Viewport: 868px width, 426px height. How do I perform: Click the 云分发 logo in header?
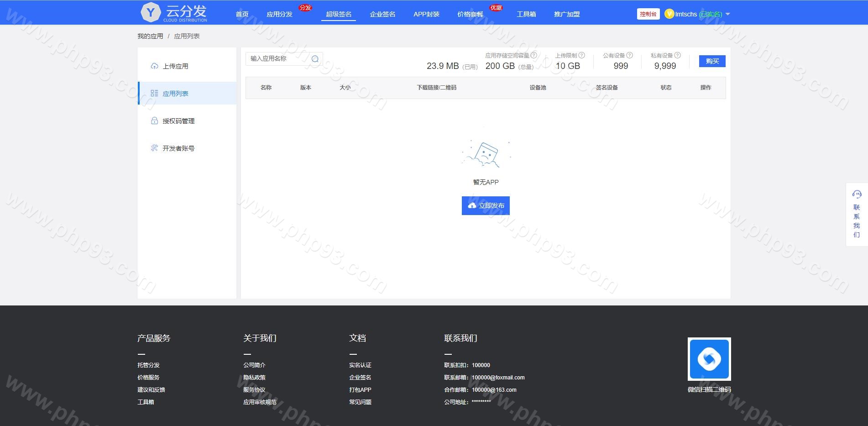pyautogui.click(x=174, y=12)
